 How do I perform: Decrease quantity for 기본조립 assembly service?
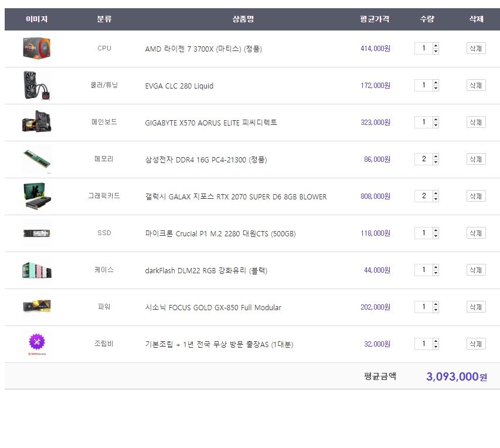coord(436,347)
